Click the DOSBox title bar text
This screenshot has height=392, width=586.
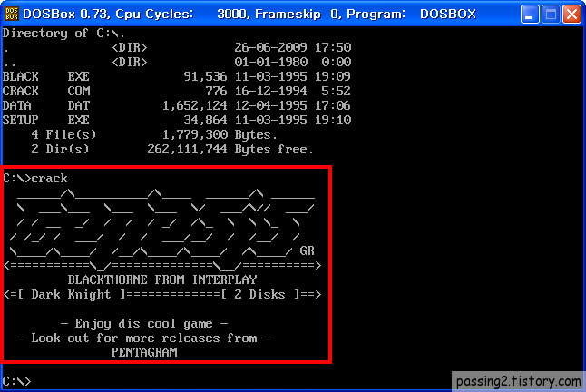249,14
